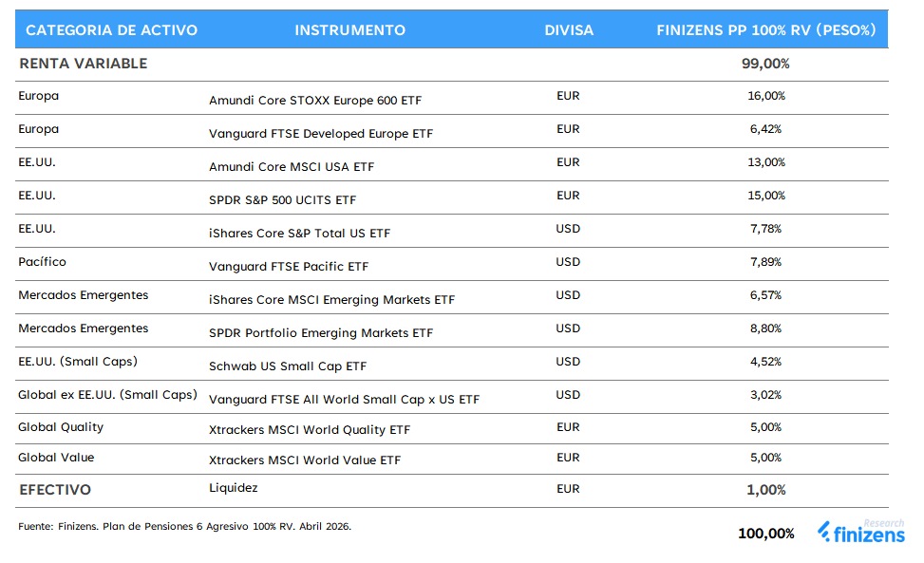Click the 6,42% weight cell
924x563 pixels.
coord(765,129)
